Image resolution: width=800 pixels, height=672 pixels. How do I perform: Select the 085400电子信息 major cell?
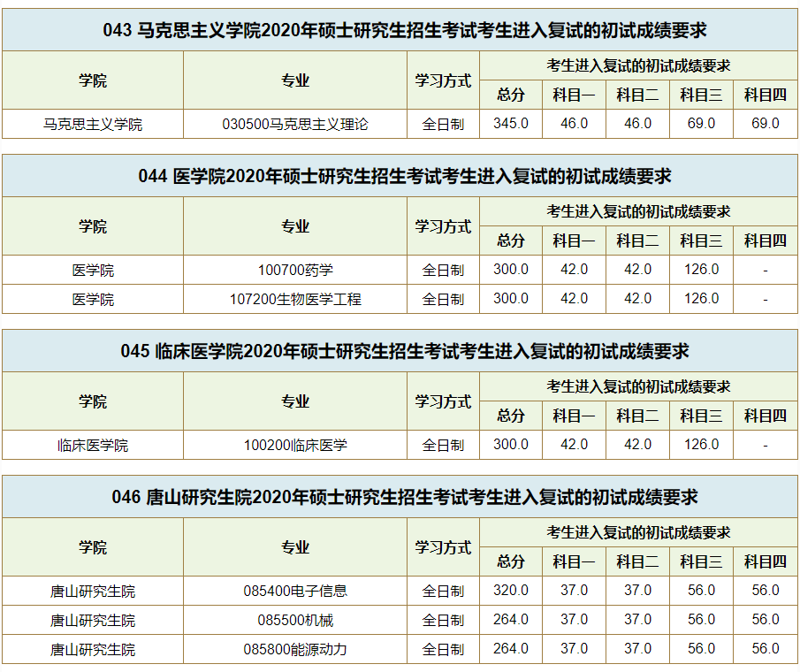click(x=295, y=591)
